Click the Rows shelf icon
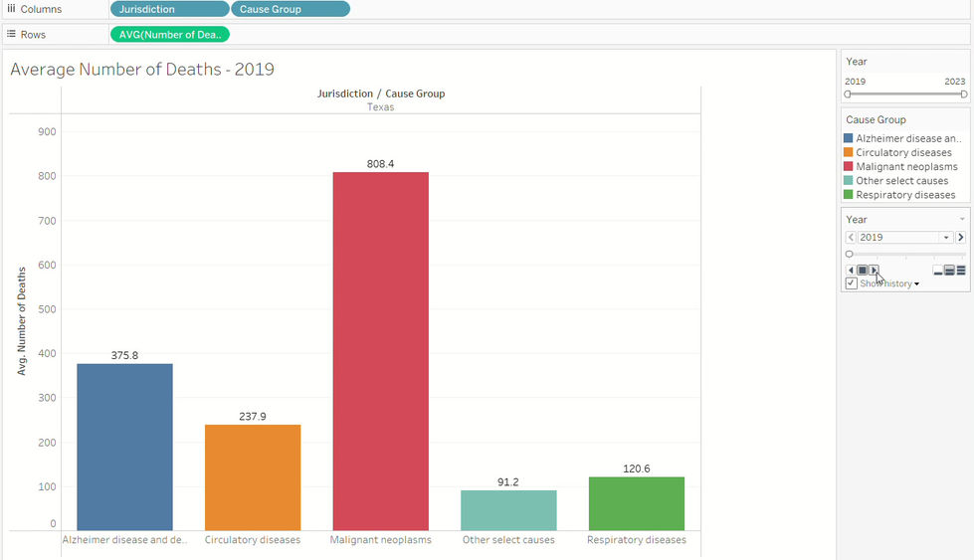The width and height of the screenshot is (974, 560). 11,34
